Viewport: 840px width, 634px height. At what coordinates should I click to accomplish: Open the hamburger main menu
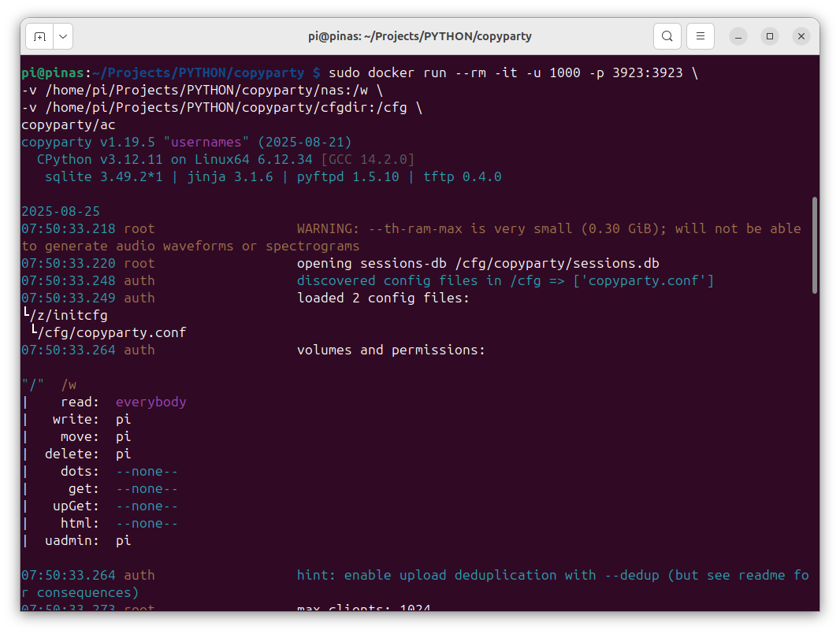(x=700, y=36)
